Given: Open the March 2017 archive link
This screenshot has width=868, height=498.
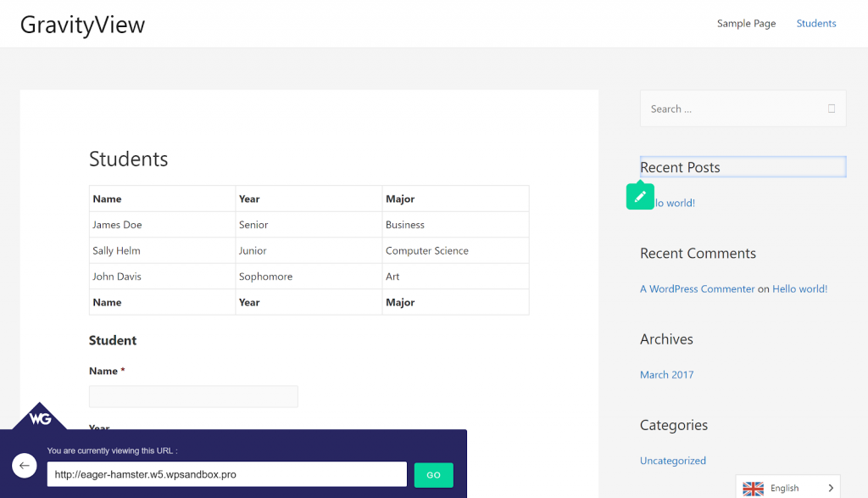Looking at the screenshot, I should (x=666, y=374).
